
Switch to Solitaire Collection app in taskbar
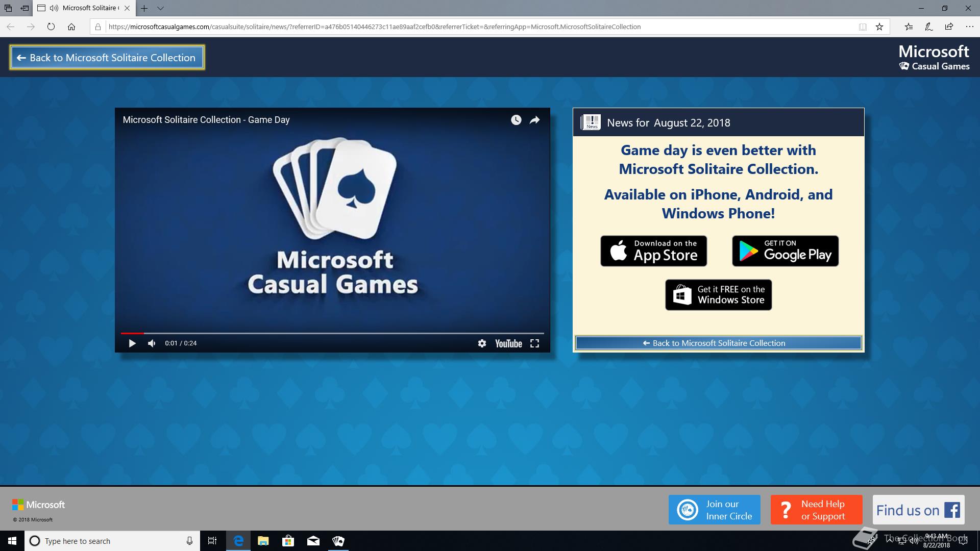click(x=338, y=541)
